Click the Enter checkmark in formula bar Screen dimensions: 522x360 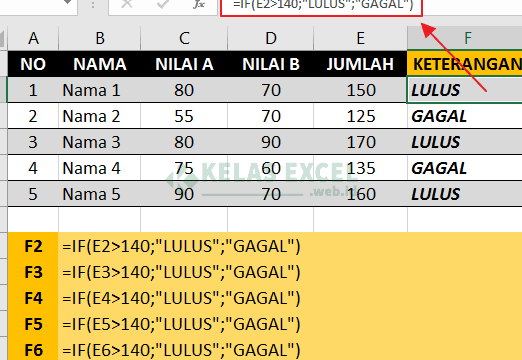point(163,4)
